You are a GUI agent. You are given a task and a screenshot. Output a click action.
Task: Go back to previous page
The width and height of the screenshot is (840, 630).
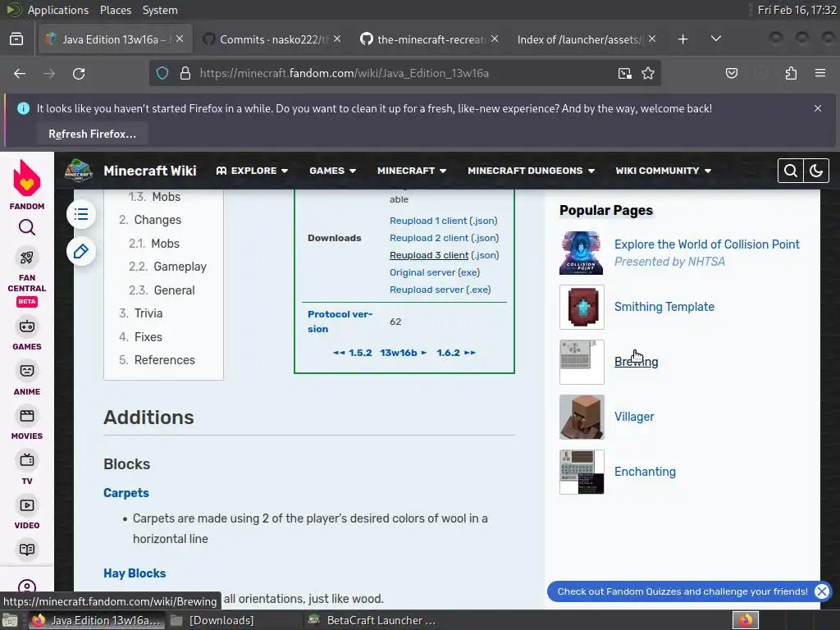(20, 73)
